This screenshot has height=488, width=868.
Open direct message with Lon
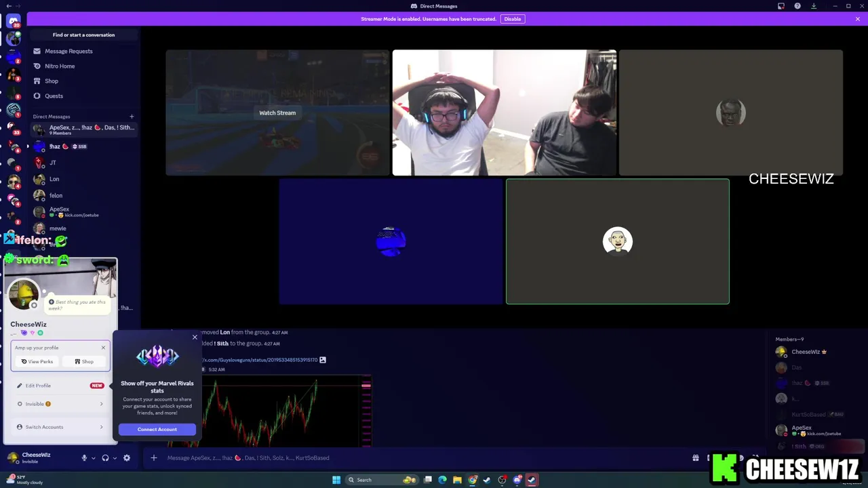(x=84, y=179)
